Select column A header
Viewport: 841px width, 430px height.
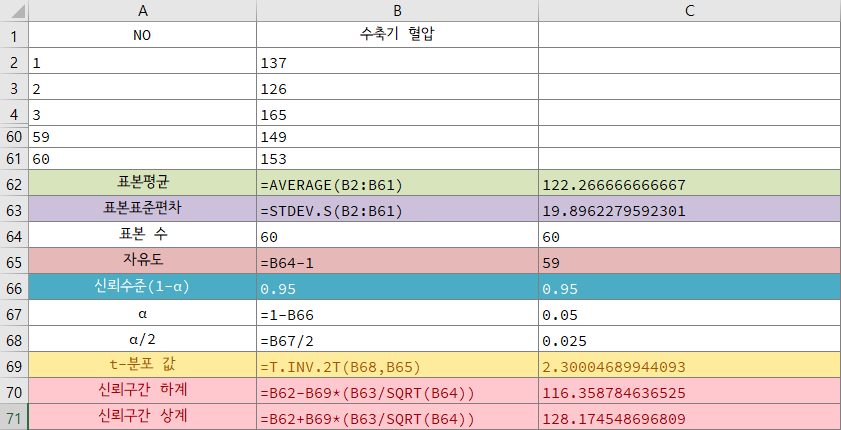143,10
